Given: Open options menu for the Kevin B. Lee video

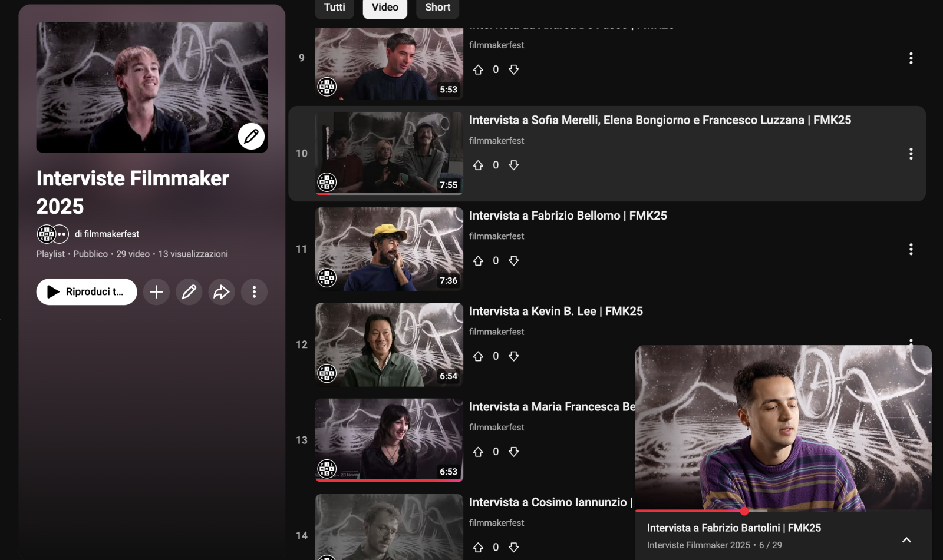Looking at the screenshot, I should (911, 343).
